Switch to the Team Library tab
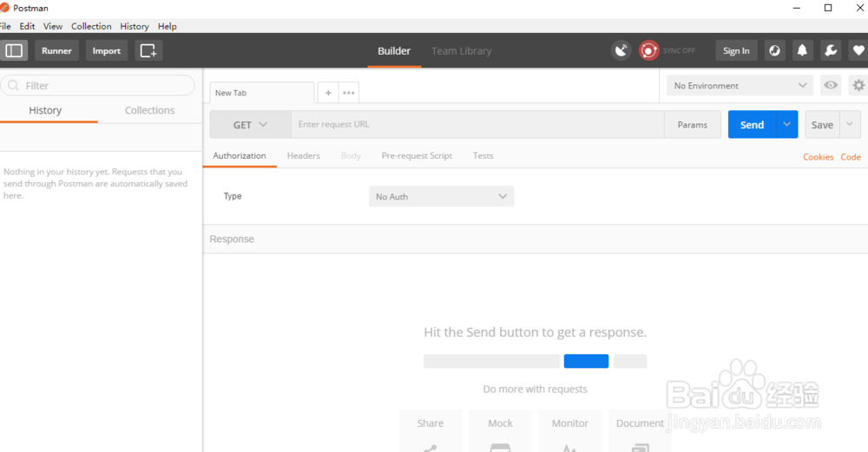 461,51
